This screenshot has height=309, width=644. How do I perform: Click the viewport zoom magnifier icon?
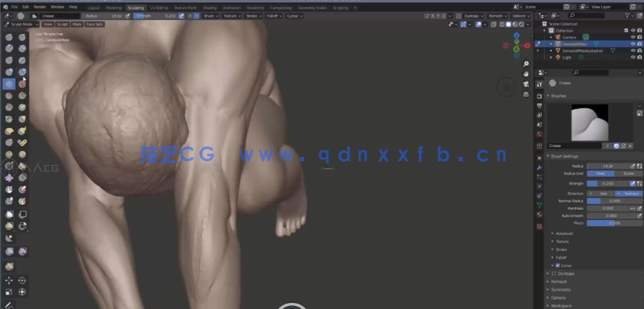click(526, 64)
